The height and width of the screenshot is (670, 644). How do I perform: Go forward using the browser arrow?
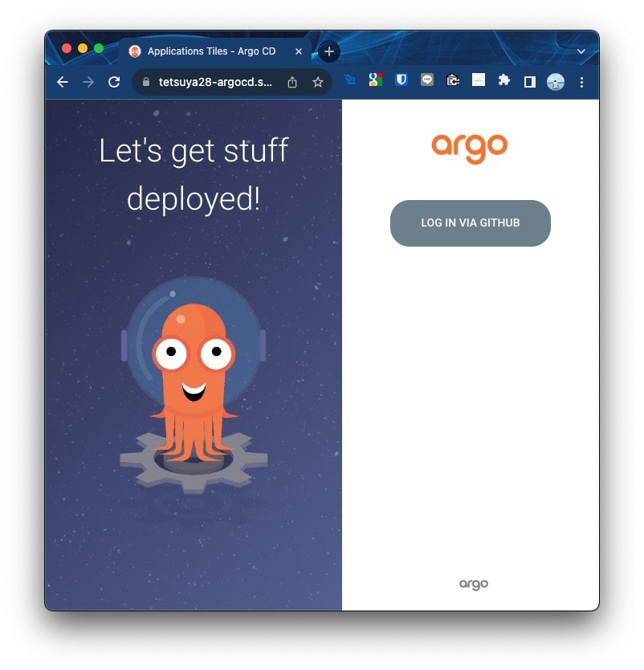(88, 82)
